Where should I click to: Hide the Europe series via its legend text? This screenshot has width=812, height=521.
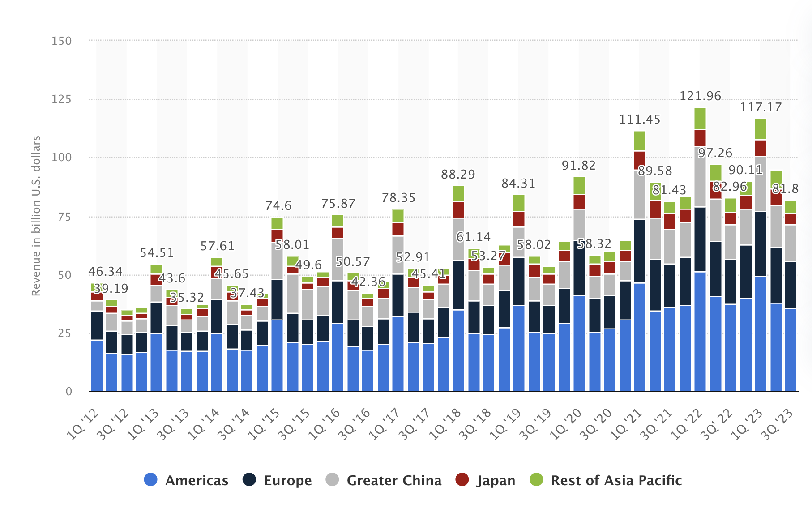click(x=287, y=480)
